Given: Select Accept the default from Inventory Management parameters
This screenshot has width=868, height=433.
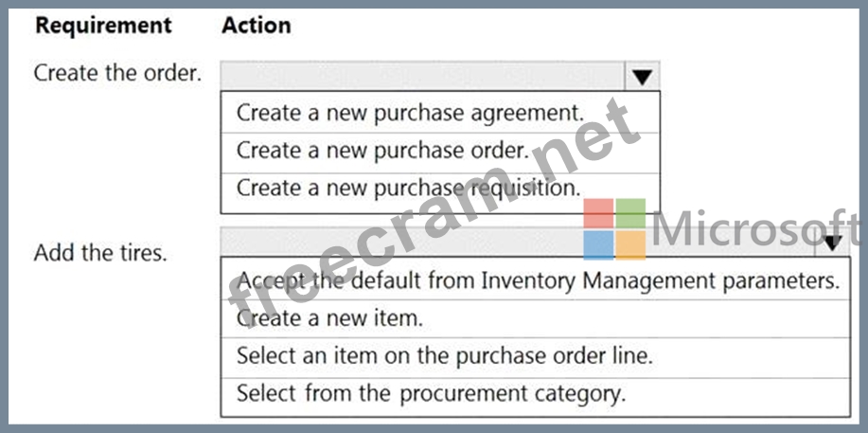Looking at the screenshot, I should coord(537,281).
